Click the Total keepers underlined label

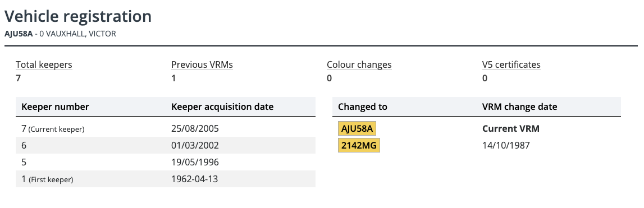pyautogui.click(x=44, y=65)
